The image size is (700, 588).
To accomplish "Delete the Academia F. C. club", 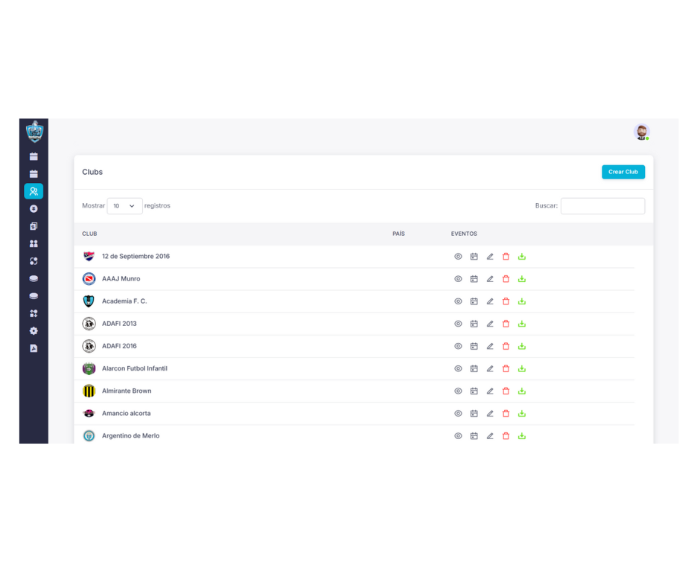I will (x=506, y=301).
